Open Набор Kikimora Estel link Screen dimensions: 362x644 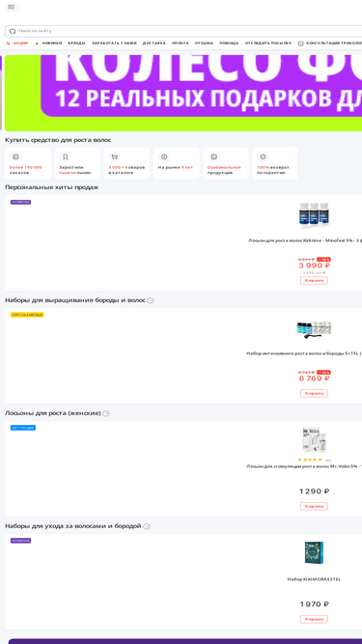coord(314,579)
